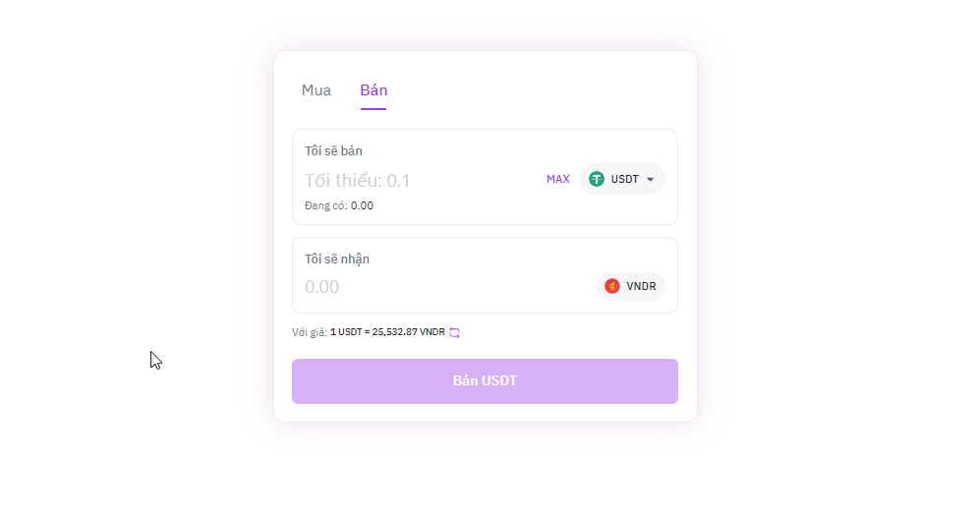Open the USDT currency selector
The image size is (980, 518).
click(622, 179)
